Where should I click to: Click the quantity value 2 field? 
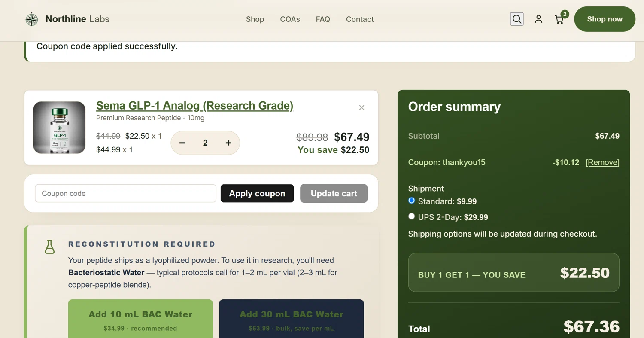click(x=205, y=143)
